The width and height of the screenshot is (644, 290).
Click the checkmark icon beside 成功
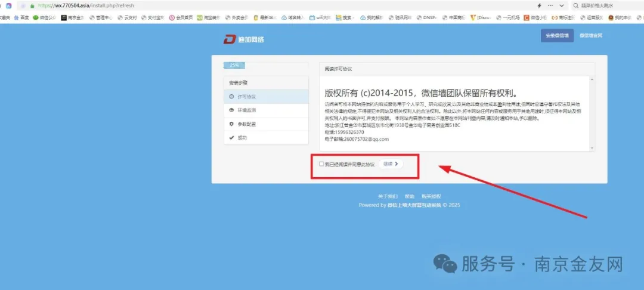tap(231, 138)
